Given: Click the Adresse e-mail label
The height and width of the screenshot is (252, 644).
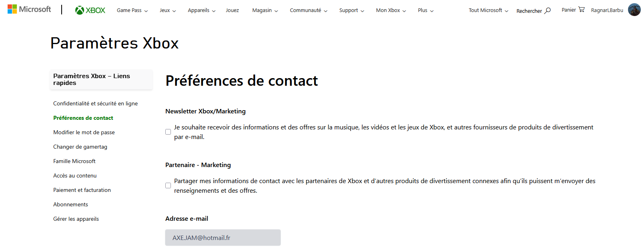Looking at the screenshot, I should [187, 219].
